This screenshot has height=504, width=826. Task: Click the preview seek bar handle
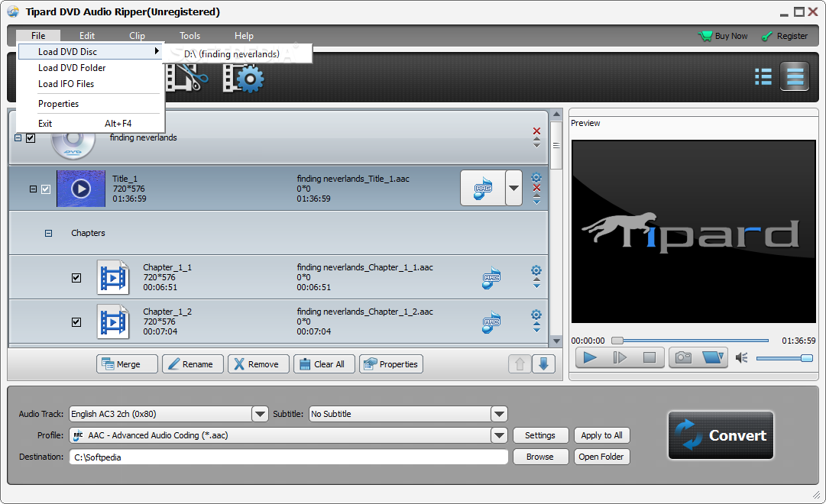point(617,341)
